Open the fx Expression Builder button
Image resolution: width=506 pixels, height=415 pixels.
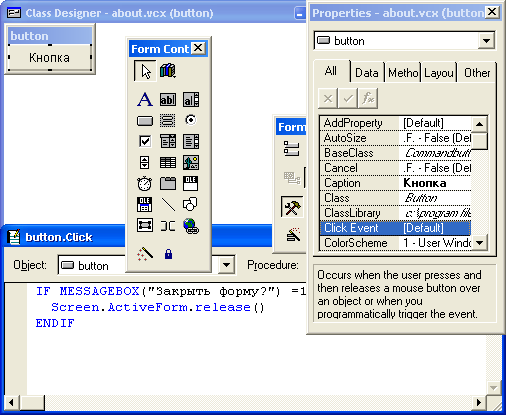coord(368,98)
